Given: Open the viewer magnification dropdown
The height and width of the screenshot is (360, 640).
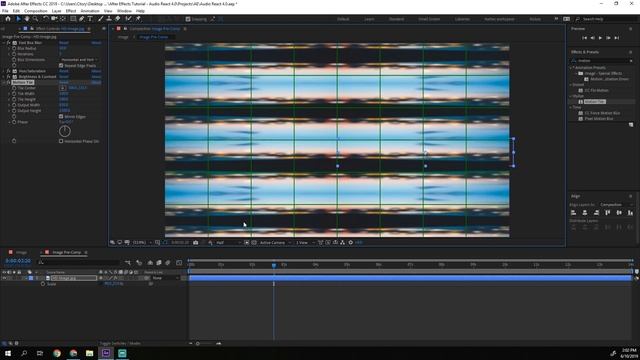Looking at the screenshot, I should click(142, 242).
